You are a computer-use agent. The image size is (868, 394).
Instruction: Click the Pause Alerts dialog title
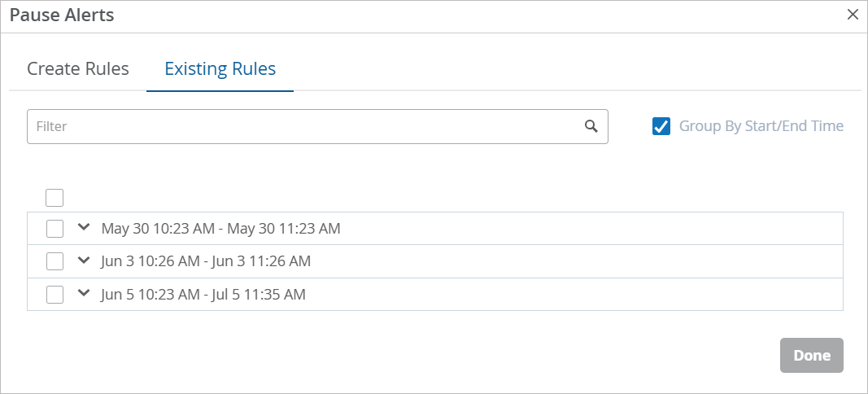click(x=62, y=15)
